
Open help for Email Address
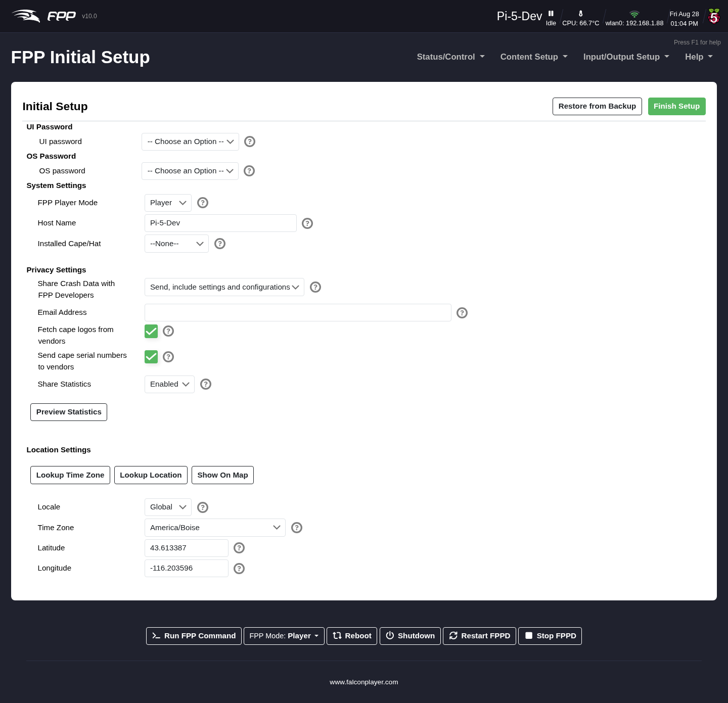(x=462, y=313)
